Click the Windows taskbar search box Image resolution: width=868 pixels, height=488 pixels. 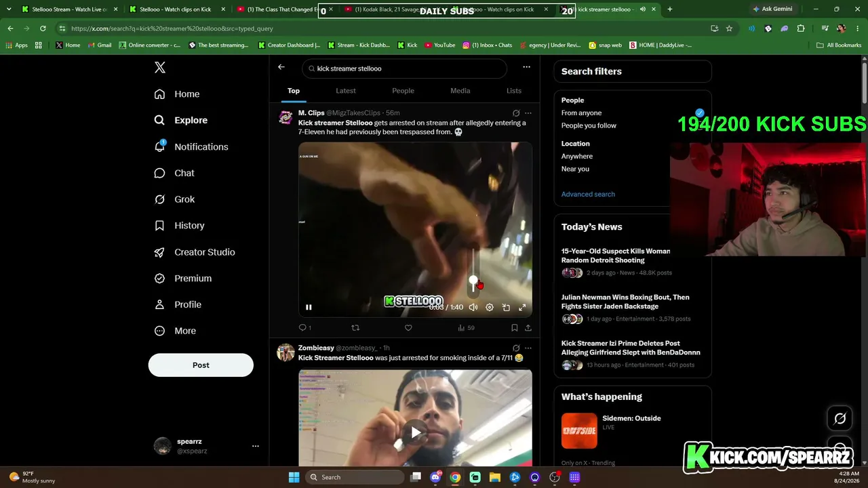[x=355, y=477]
